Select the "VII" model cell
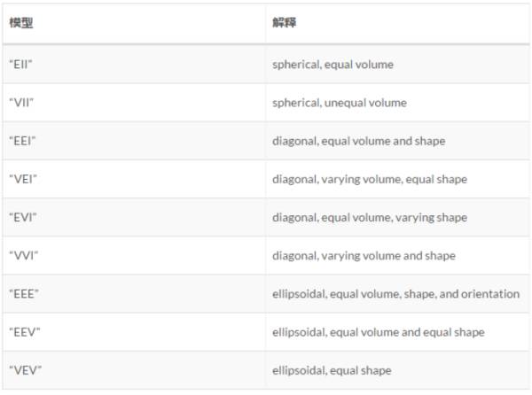532x395 pixels. pos(22,102)
